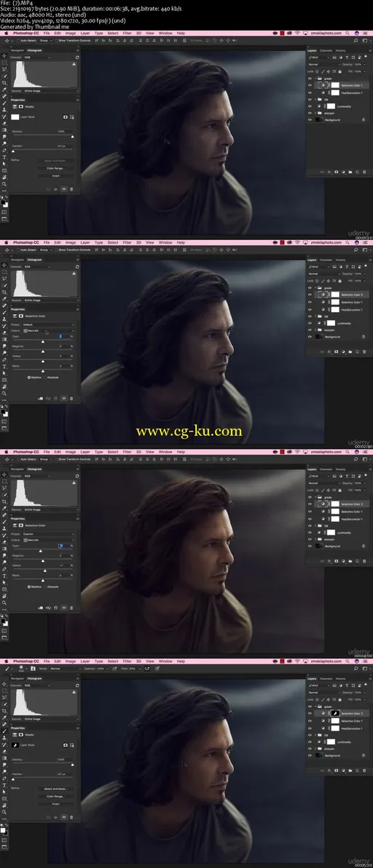The image size is (373, 868).
Task: Switch to the History tab in the second frame
Action: (x=340, y=260)
